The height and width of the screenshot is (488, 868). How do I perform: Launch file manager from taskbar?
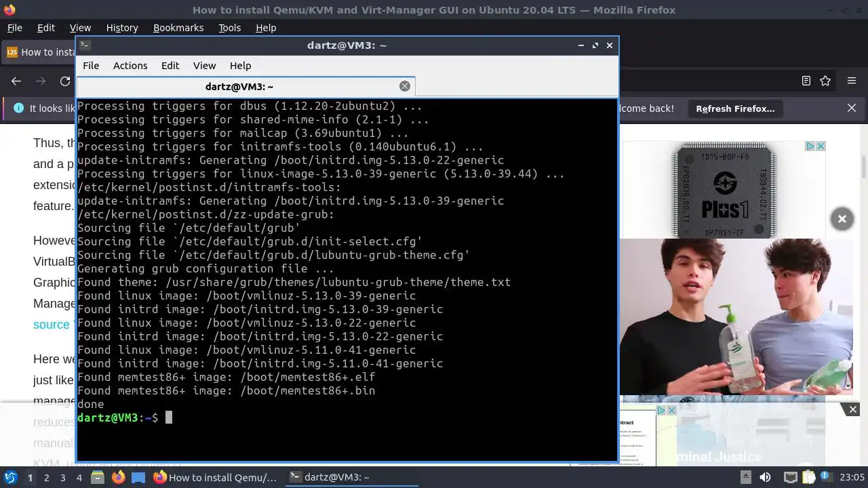pyautogui.click(x=98, y=478)
